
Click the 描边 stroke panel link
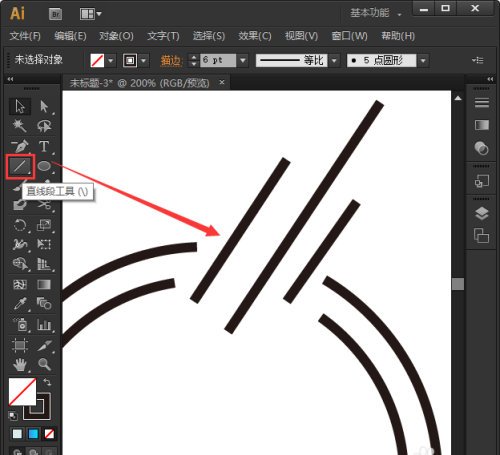click(x=171, y=60)
